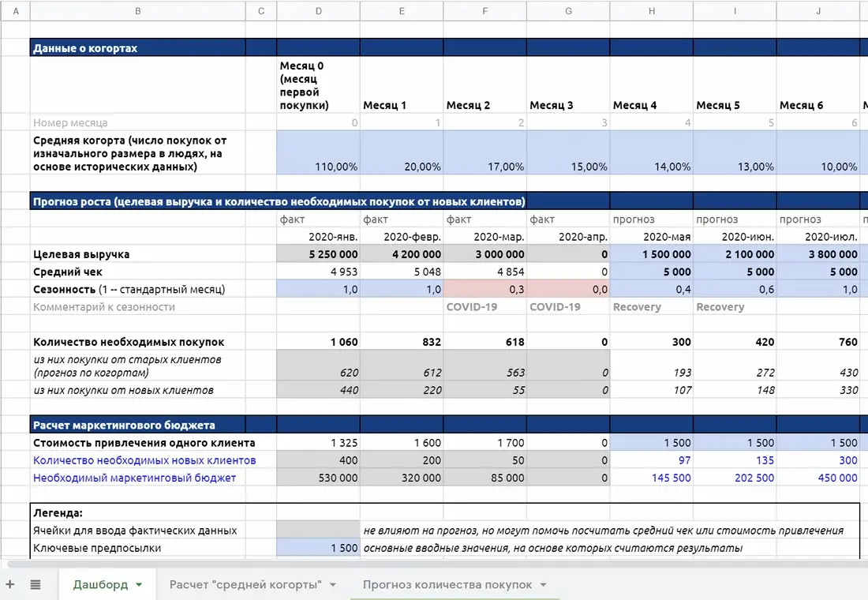Expand Прогноз количества покупок tab menu arrow
The width and height of the screenshot is (868, 600).
[x=543, y=584]
